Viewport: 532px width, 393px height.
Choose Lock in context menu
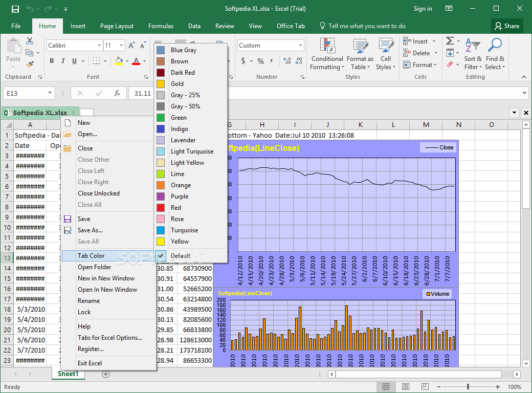pos(84,312)
